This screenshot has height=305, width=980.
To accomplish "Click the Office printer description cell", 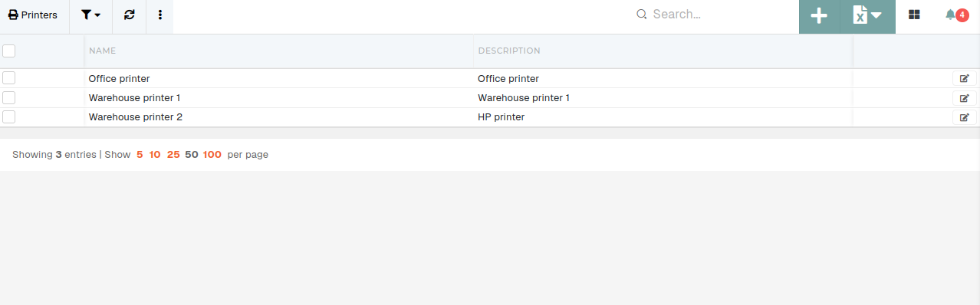I will (x=663, y=78).
